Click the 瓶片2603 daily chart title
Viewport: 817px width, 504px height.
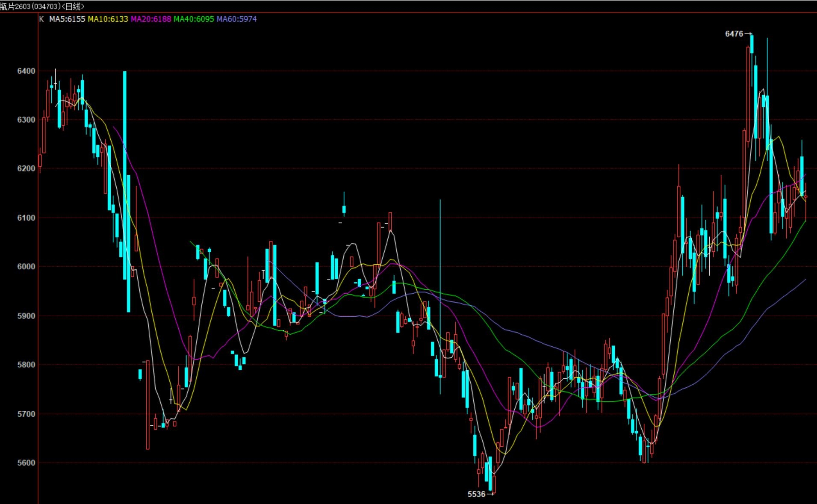coord(42,6)
